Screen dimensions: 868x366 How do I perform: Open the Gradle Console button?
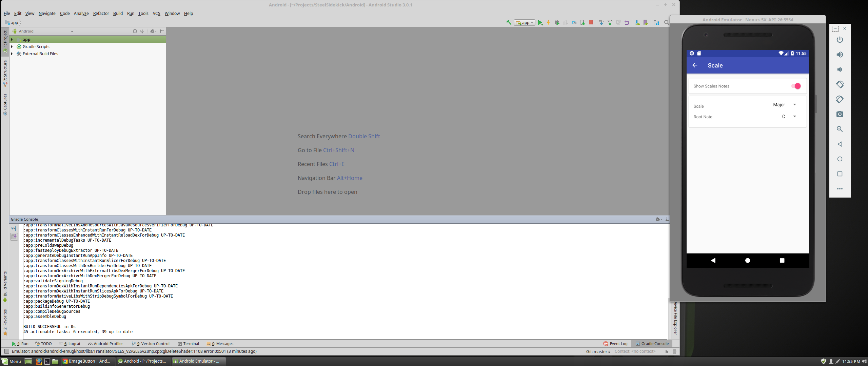[x=652, y=344]
